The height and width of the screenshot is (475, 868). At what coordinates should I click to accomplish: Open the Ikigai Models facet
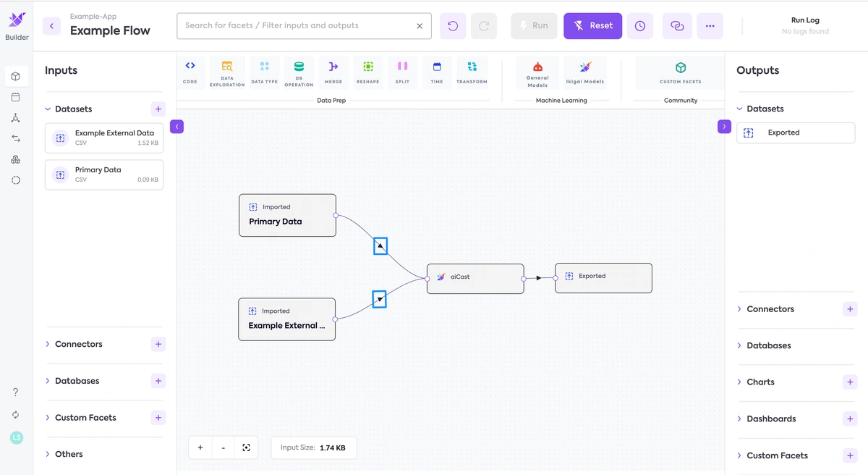(585, 73)
